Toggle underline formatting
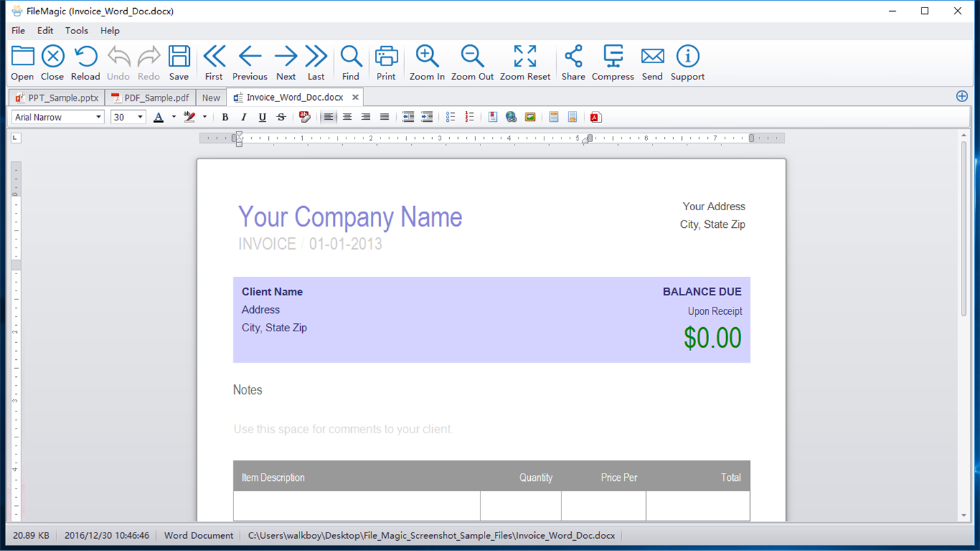 point(262,117)
